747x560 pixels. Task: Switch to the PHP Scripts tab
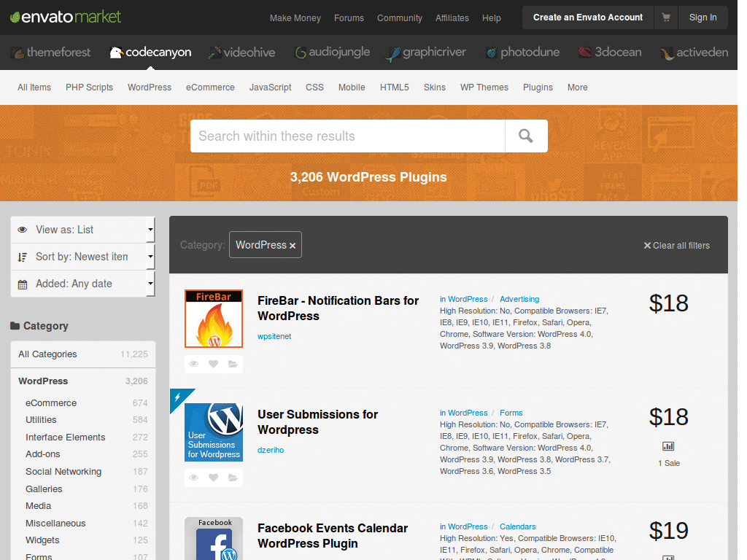pos(89,87)
